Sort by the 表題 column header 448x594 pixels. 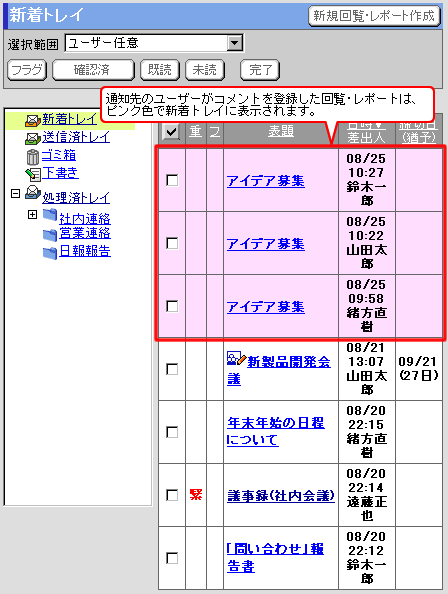[281, 131]
